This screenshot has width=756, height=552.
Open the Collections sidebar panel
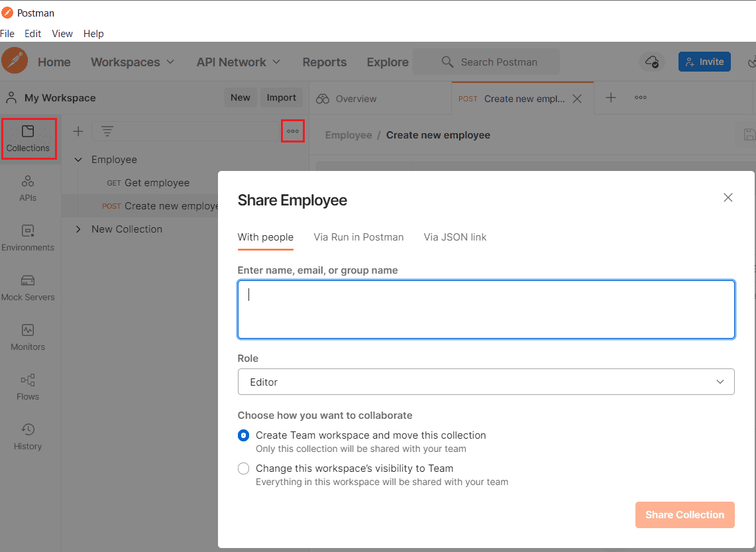coord(28,139)
